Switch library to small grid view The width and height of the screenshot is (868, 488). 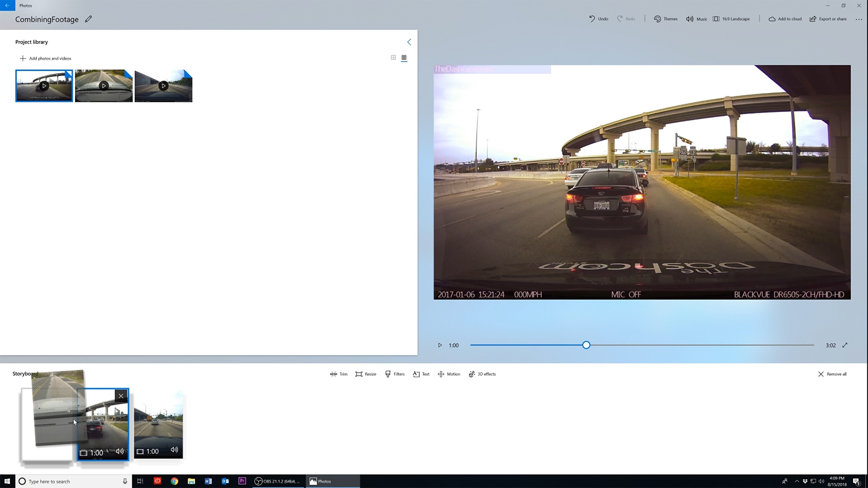tap(404, 58)
